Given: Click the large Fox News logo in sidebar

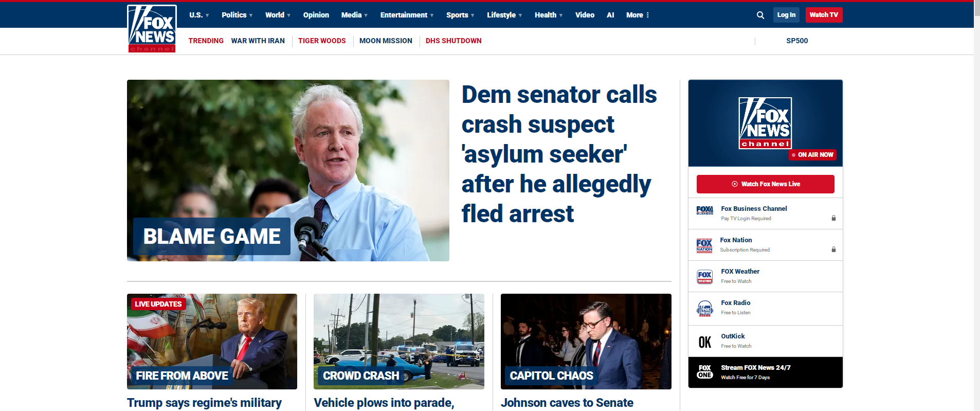Looking at the screenshot, I should (x=765, y=123).
